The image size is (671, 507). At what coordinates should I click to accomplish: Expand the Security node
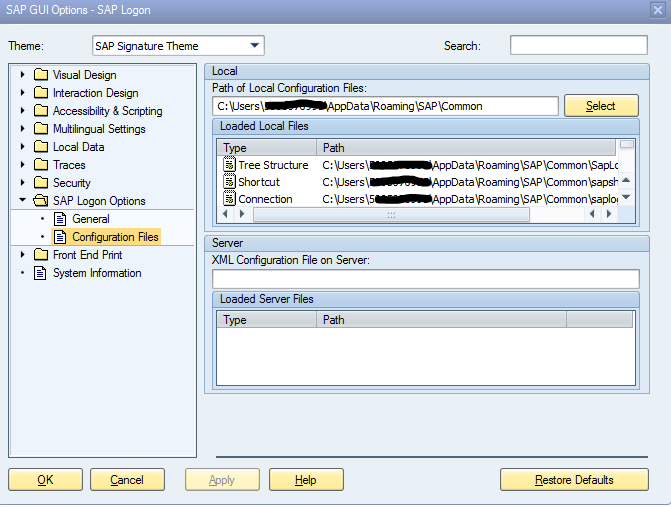[23, 182]
